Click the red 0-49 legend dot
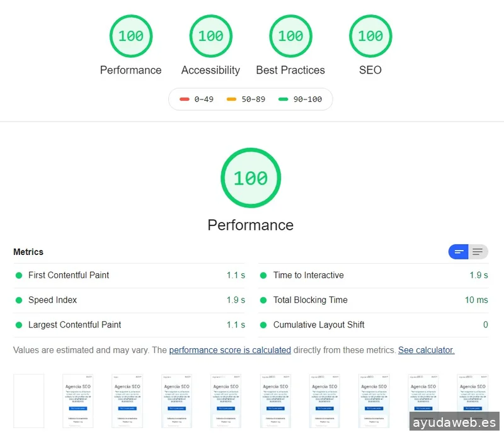Image resolution: width=504 pixels, height=435 pixels. (x=185, y=99)
